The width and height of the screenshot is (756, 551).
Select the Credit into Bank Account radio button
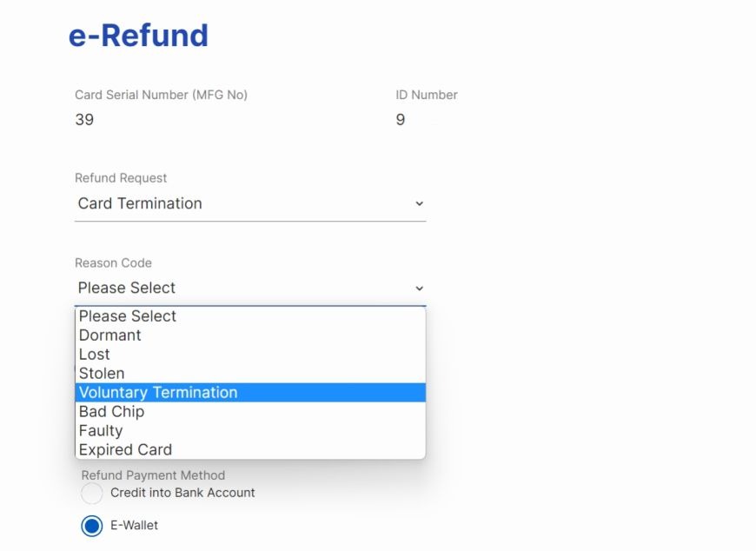point(92,494)
